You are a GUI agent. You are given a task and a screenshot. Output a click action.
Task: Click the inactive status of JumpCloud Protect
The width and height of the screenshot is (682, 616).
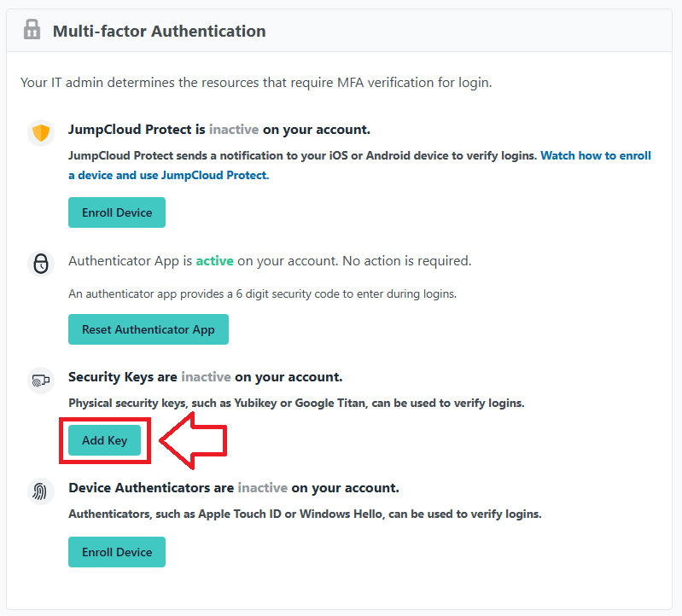coord(234,131)
